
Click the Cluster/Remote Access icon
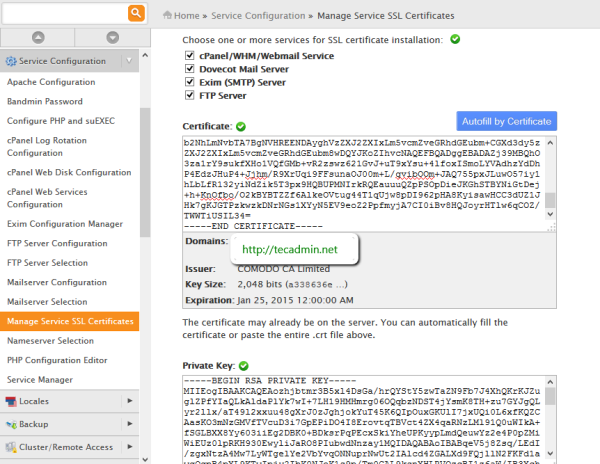click(x=10, y=449)
